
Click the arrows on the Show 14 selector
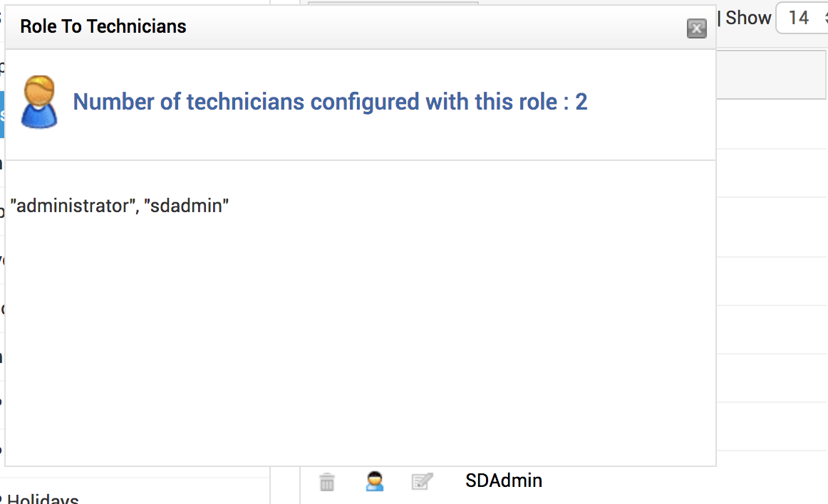point(824,18)
